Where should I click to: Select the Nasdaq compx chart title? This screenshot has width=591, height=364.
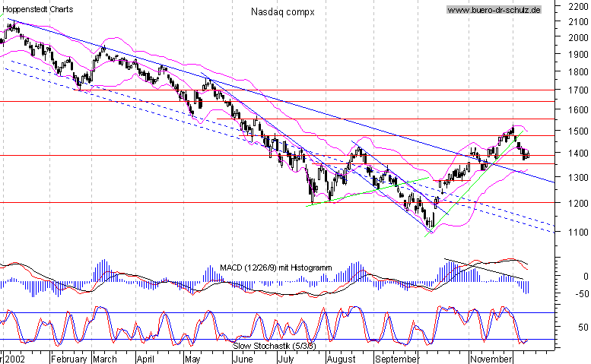283,12
